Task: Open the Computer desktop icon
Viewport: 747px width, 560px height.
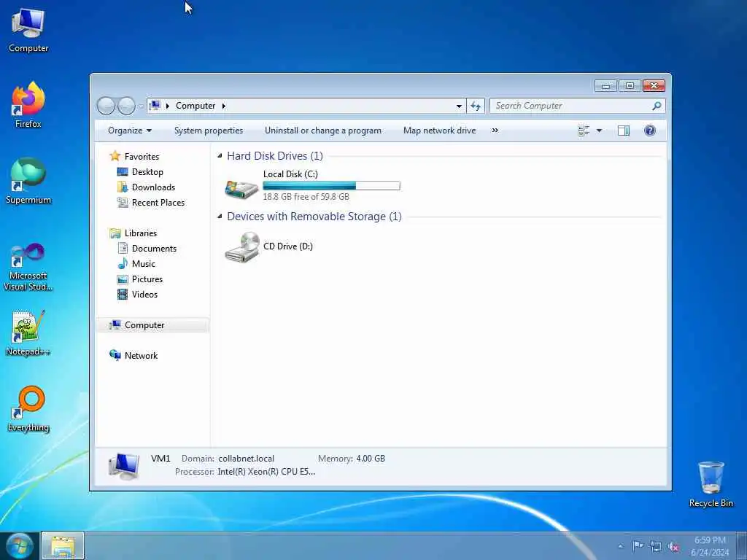Action: tap(28, 30)
